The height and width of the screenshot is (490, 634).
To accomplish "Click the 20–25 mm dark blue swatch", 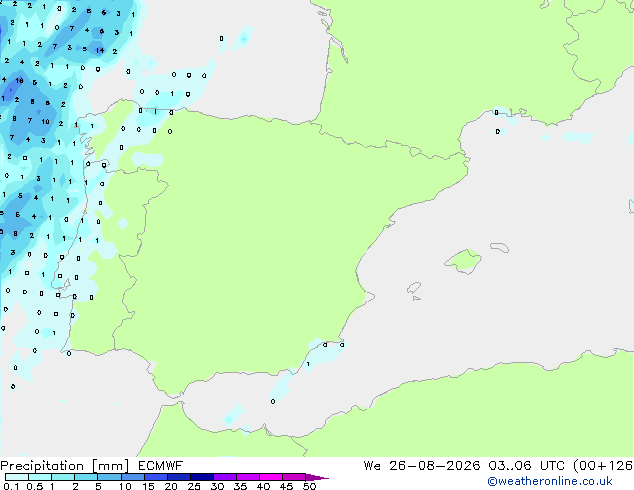I will click(x=179, y=477).
